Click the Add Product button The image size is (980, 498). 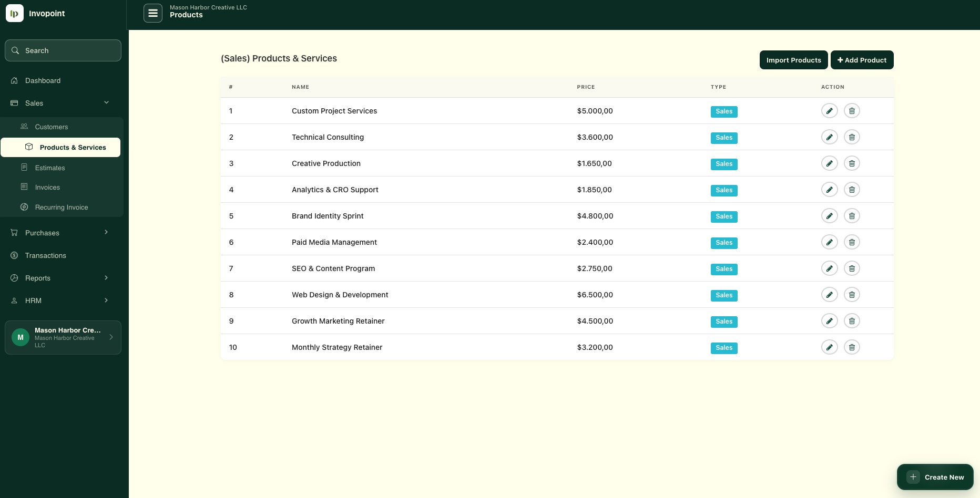[x=862, y=60]
